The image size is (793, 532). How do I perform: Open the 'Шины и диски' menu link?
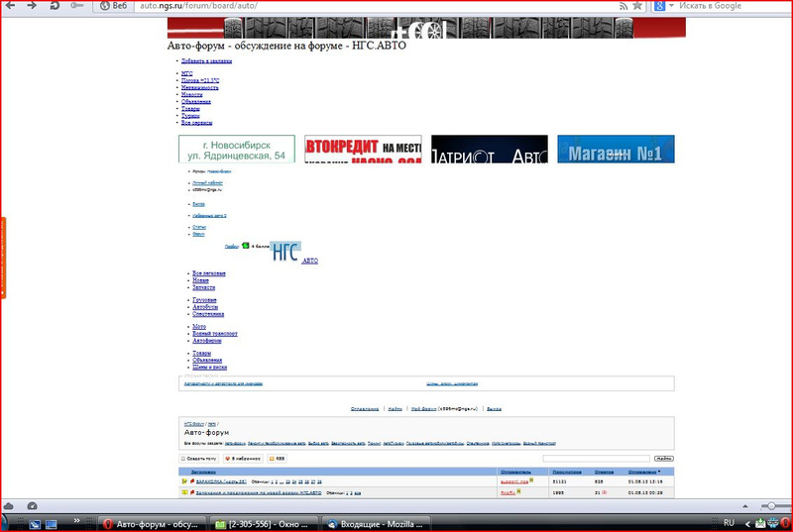[209, 368]
